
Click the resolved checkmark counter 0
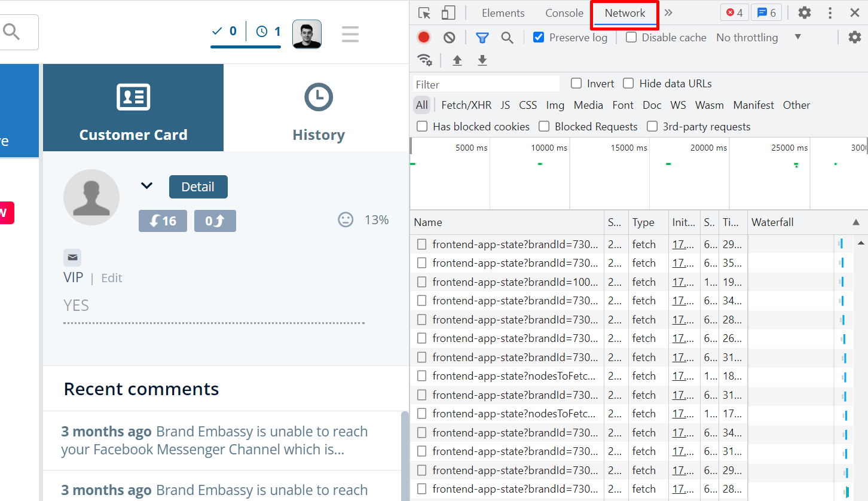coord(225,31)
